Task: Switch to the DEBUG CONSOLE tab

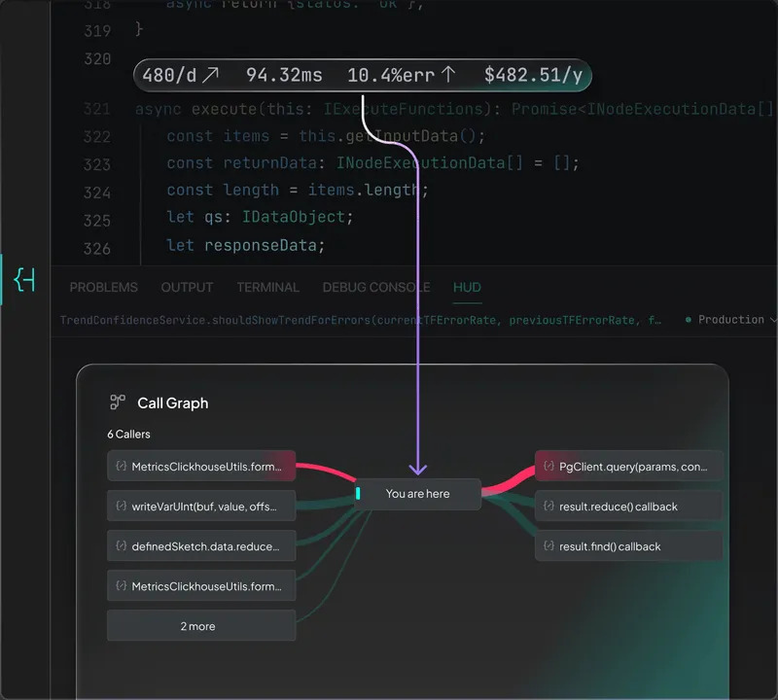Action: (x=375, y=287)
